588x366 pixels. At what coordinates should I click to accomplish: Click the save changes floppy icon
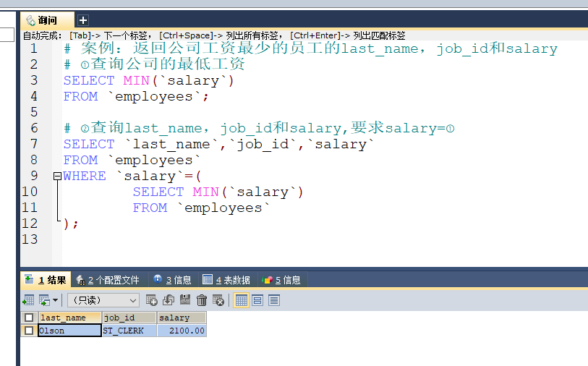click(185, 300)
